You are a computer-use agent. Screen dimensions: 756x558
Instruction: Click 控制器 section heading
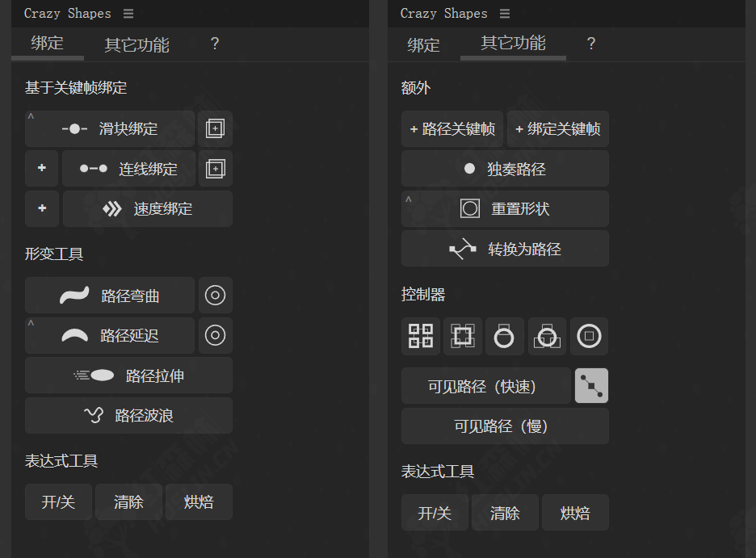423,294
